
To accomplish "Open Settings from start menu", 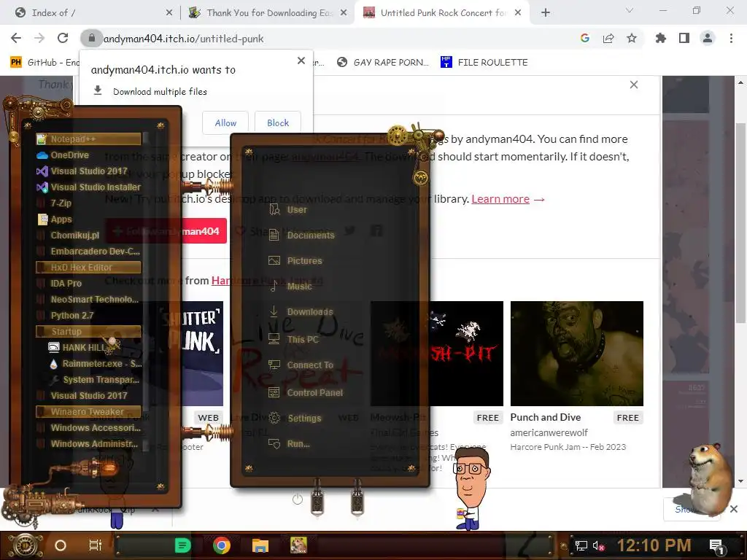I will click(295, 418).
